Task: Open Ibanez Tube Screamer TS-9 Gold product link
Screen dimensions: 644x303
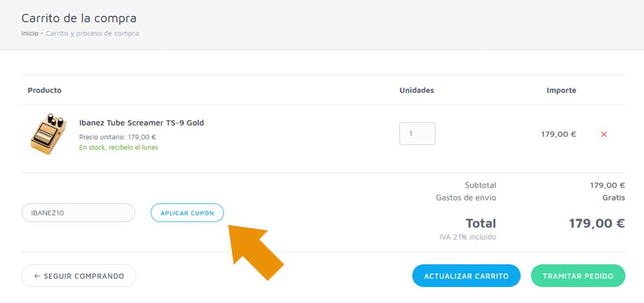Action: click(141, 122)
